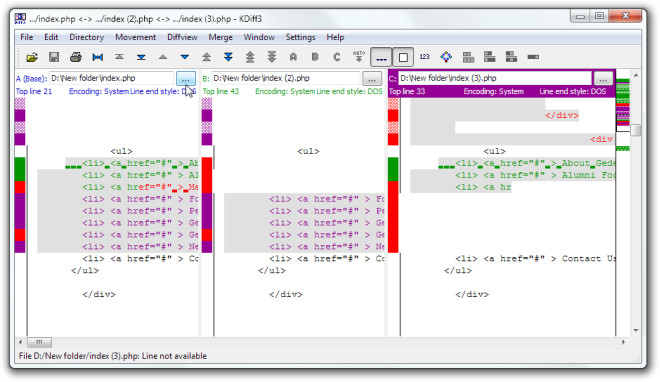Go to next delta icon
Viewport: 660px width, 382px height.
(185, 57)
